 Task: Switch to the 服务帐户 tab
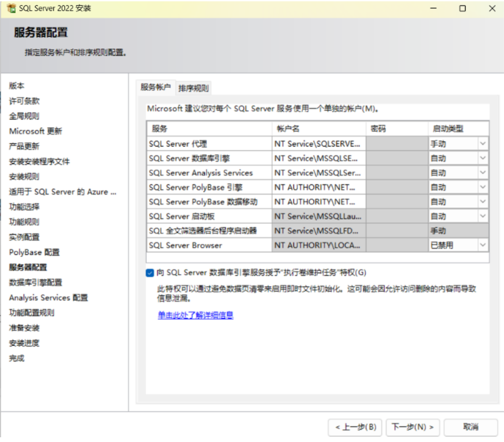pos(156,87)
